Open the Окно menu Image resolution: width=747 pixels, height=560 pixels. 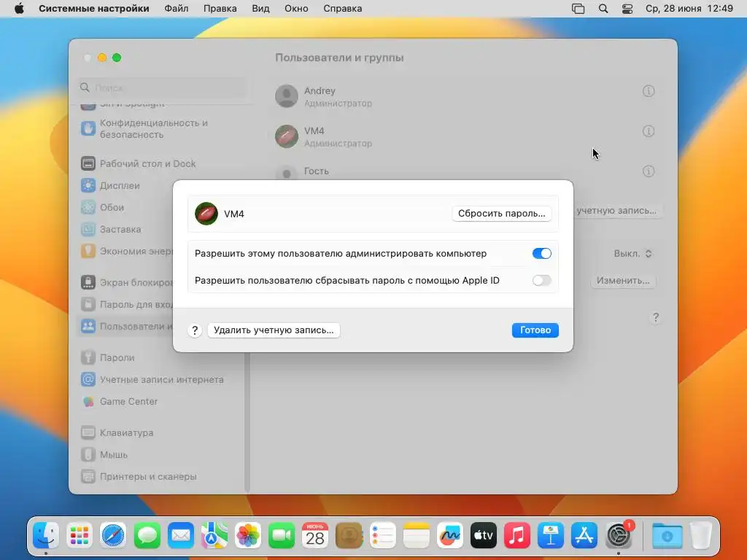(296, 9)
